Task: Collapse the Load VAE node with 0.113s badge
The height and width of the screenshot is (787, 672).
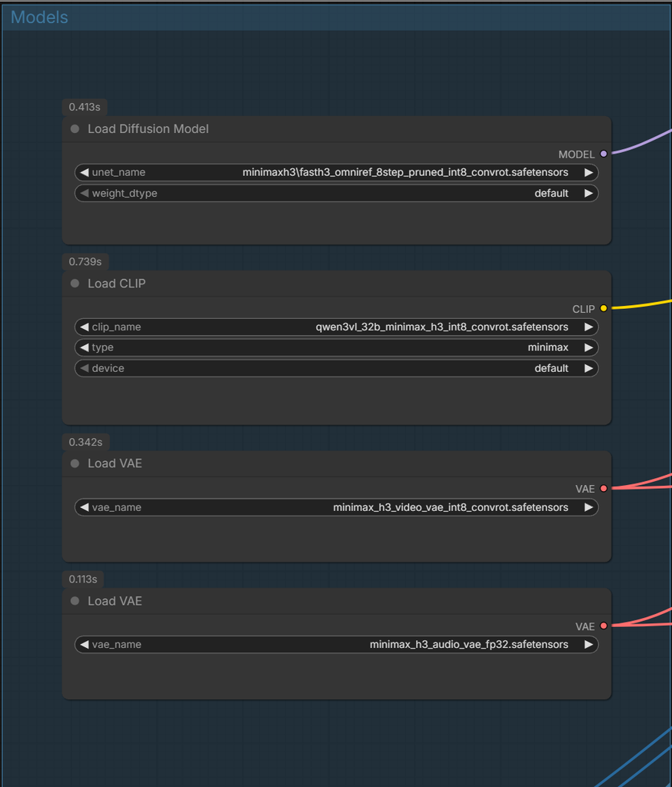Action: [75, 601]
